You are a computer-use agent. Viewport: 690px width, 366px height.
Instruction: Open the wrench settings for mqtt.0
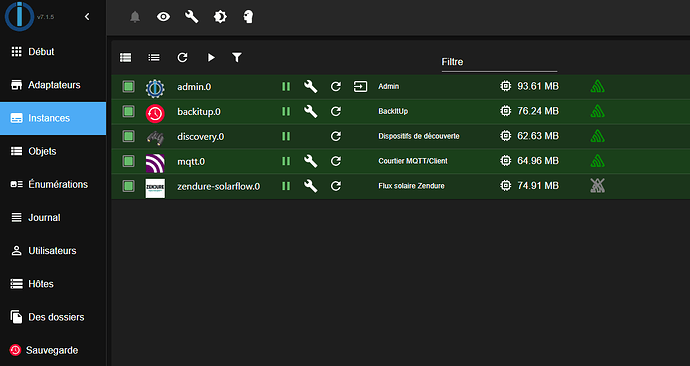point(310,161)
